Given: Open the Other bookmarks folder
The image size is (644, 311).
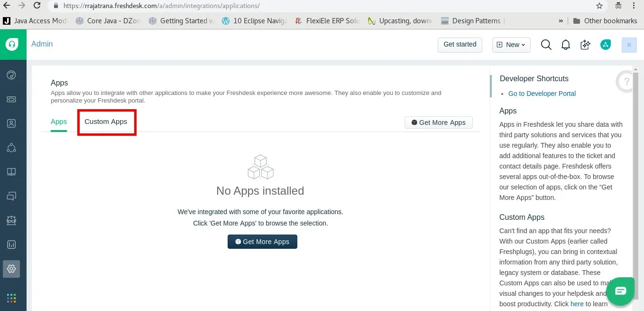Looking at the screenshot, I should pyautogui.click(x=605, y=21).
